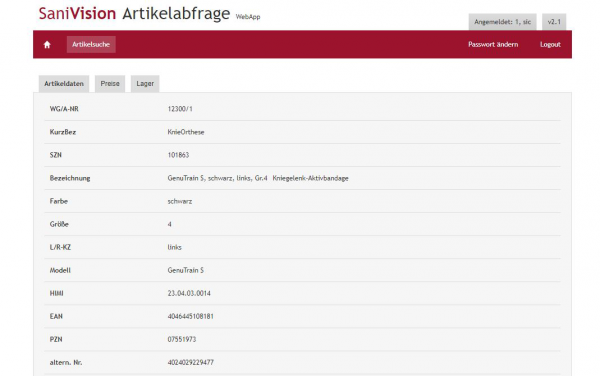Log out using the Logout link
The image size is (600, 376).
550,44
